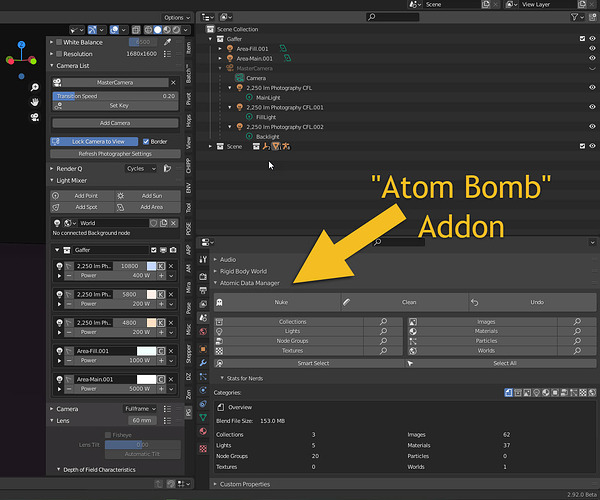Open the Physics properties tab
The height and width of the screenshot is (500, 600).
click(x=203, y=390)
